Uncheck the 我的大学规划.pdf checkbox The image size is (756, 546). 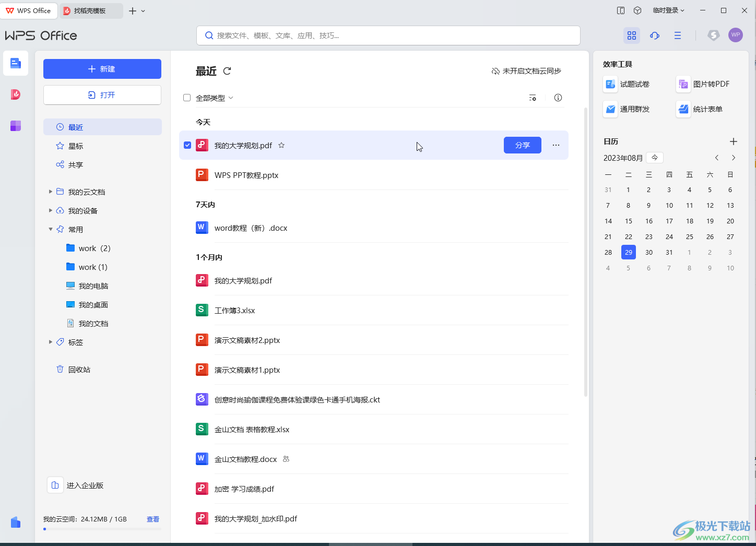pos(187,145)
